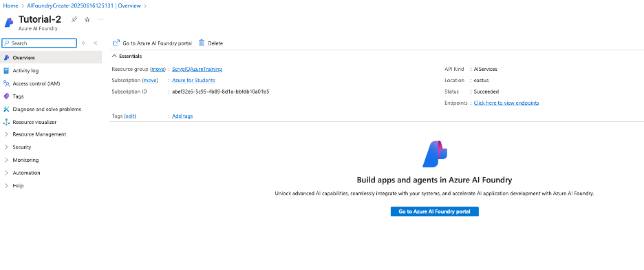Click the Resource visualizer icon
This screenshot has height=270, width=644.
pos(6,122)
